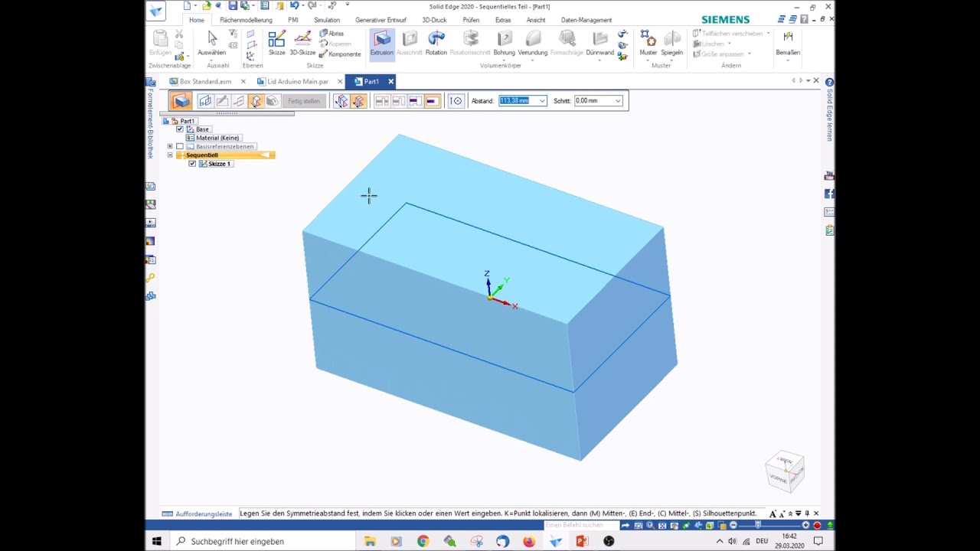Viewport: 980px width, 551px height.
Task: Open the Schritt value dropdown
Action: [618, 101]
